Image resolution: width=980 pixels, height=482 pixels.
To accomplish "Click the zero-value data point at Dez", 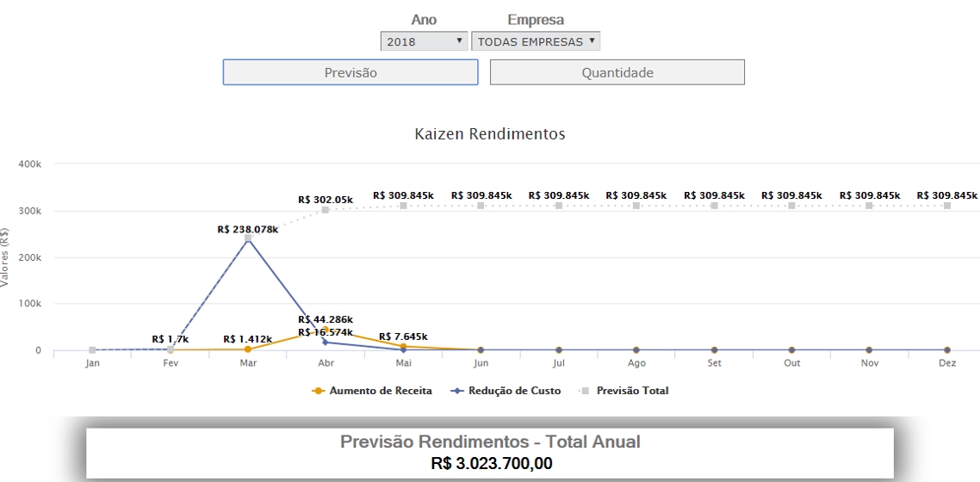I will coord(947,350).
